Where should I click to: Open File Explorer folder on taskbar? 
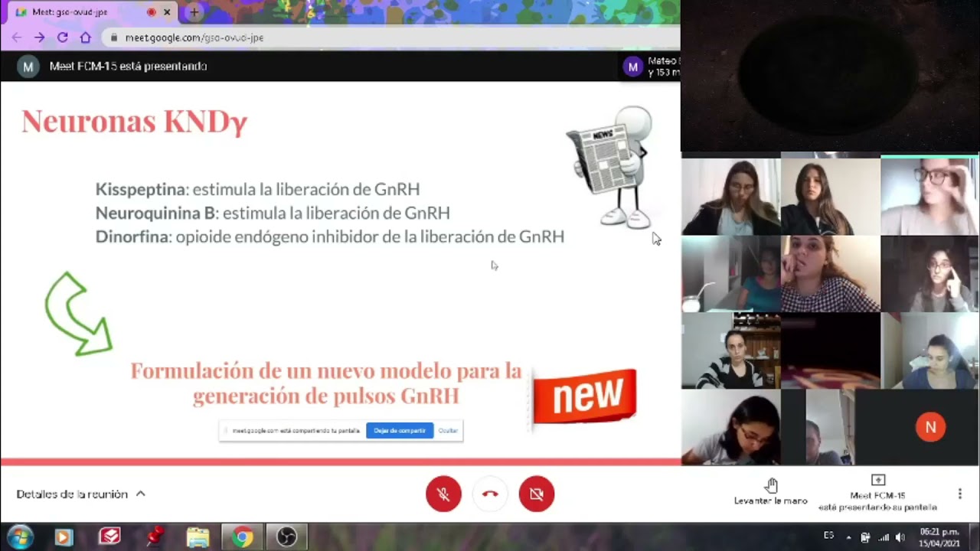tap(198, 537)
